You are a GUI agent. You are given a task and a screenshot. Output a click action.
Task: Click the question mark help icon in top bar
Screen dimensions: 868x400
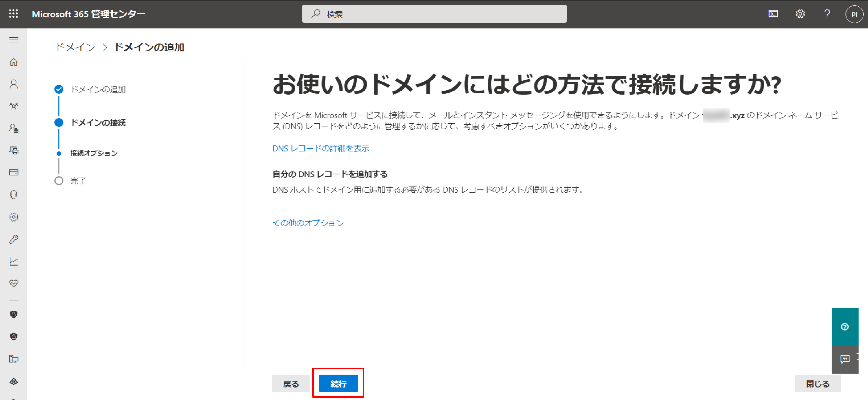coord(827,14)
